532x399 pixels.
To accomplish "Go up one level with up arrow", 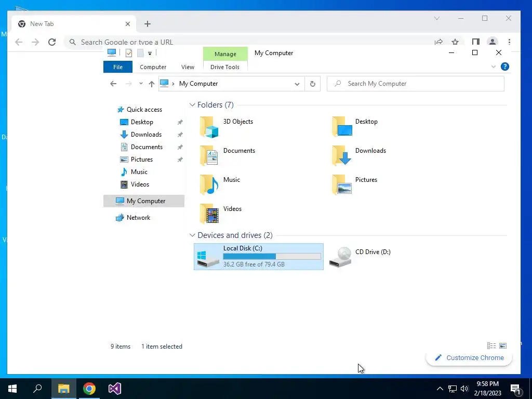I will point(151,84).
